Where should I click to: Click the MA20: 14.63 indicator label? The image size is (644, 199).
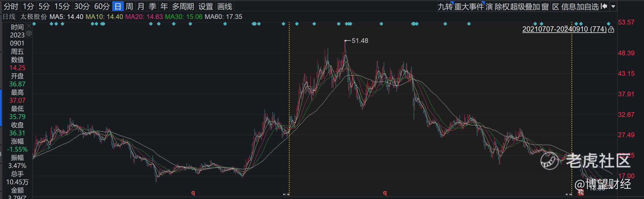[x=144, y=17]
